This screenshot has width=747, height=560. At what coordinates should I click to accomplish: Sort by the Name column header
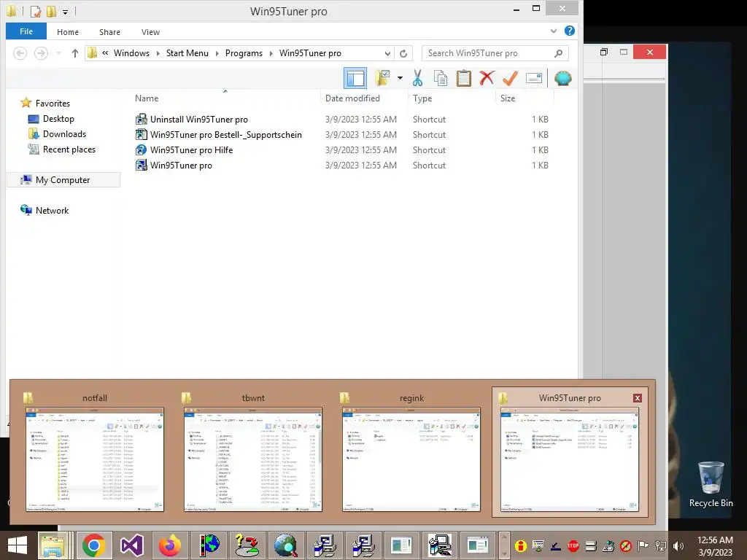click(x=147, y=98)
